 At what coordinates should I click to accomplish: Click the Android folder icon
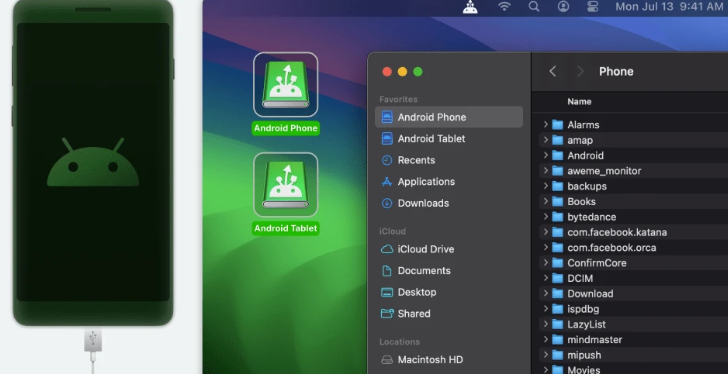[x=557, y=155]
